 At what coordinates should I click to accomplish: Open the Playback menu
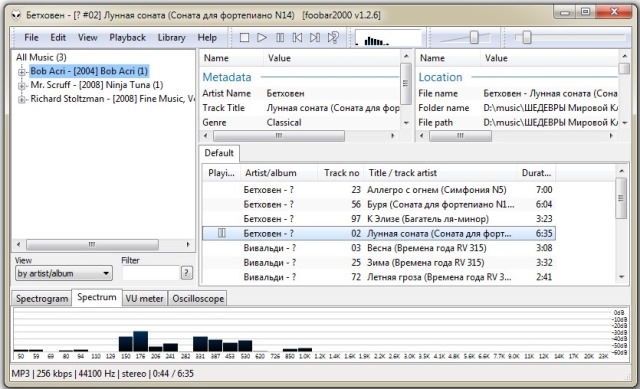(127, 38)
